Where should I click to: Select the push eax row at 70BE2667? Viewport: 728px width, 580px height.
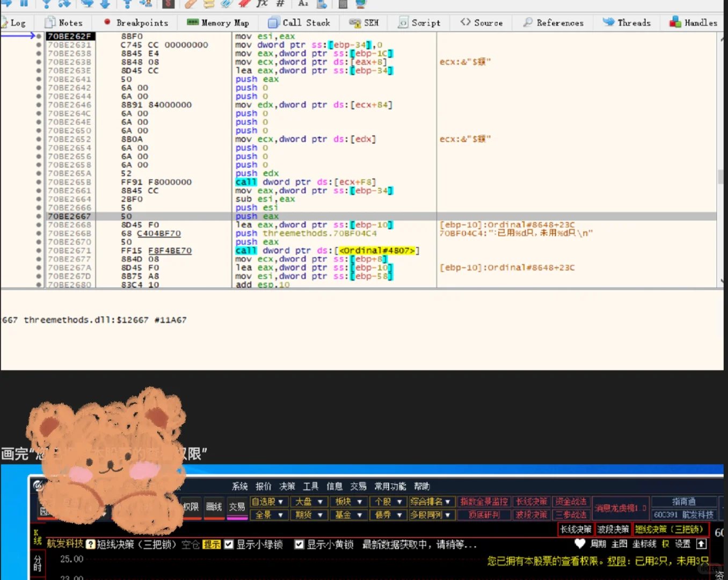pos(257,216)
